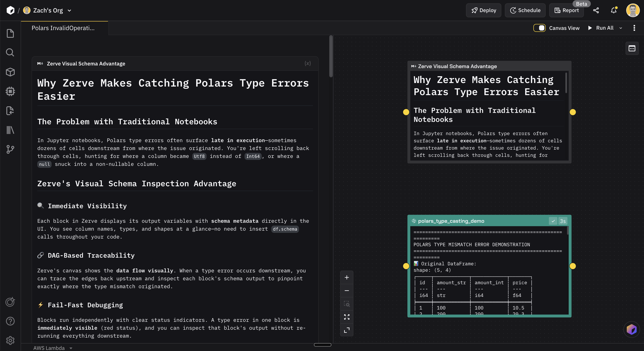Click the Immediate Visibility heading
644x351 pixels.
(87, 206)
